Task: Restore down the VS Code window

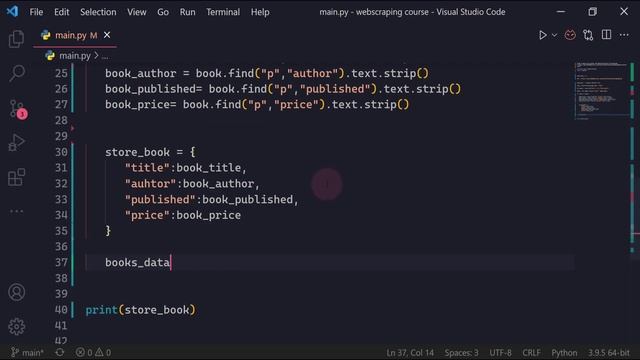Action: click(x=593, y=12)
